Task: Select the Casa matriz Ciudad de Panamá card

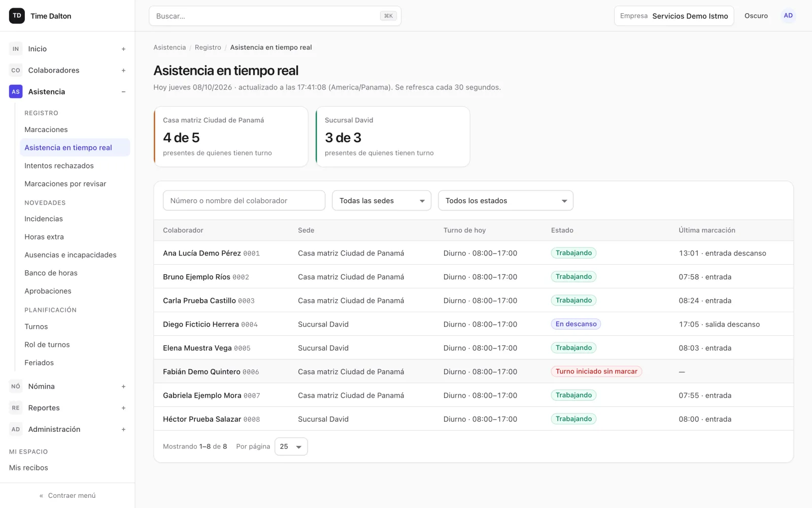Action: point(231,137)
